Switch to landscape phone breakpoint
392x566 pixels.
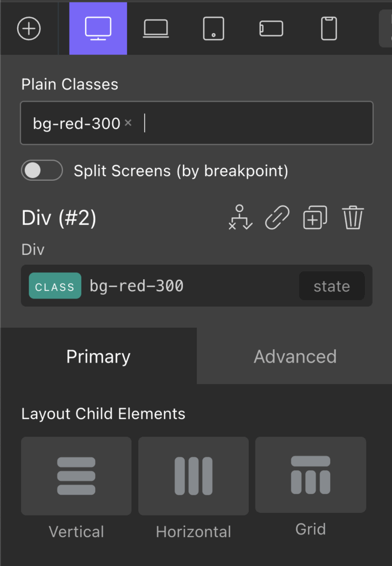[270, 28]
